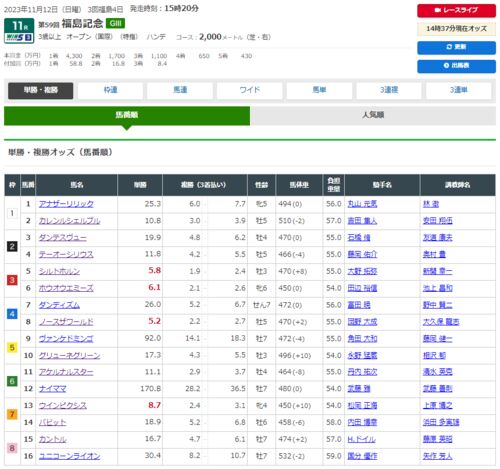Open jockey link in ナイママ row

(359, 389)
